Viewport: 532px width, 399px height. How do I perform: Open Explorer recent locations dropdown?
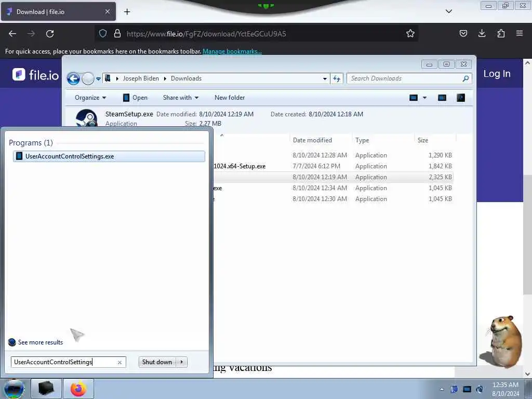click(98, 79)
